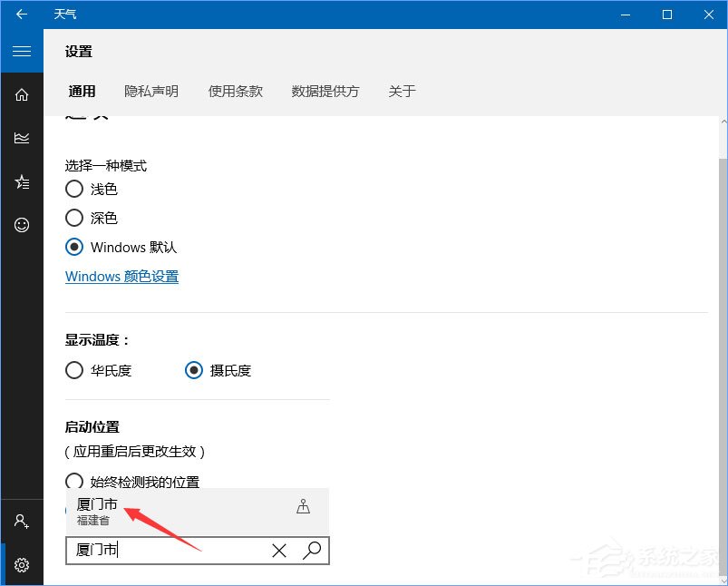Go to Forecast via the home icon
The width and height of the screenshot is (728, 586).
[22, 94]
